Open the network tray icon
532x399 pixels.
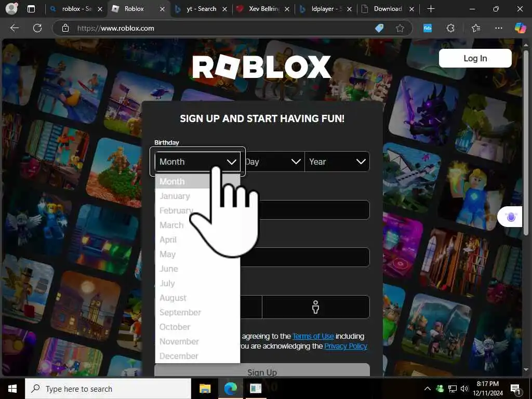click(x=453, y=389)
